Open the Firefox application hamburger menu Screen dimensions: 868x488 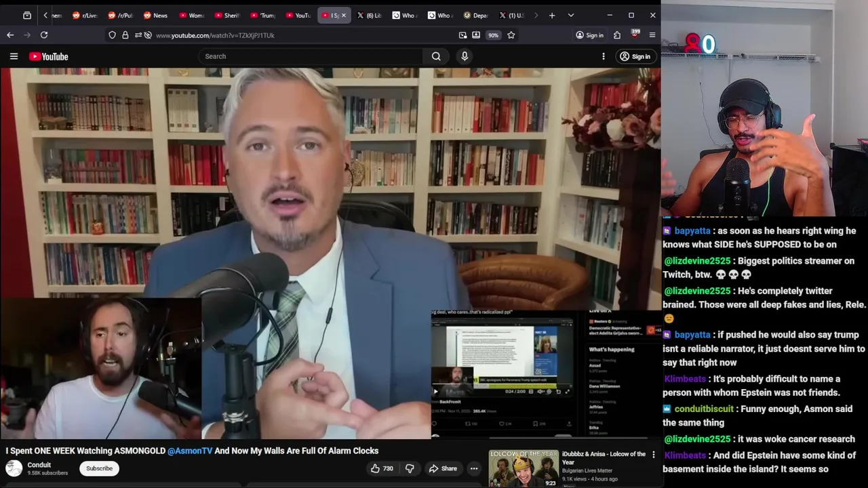point(652,35)
